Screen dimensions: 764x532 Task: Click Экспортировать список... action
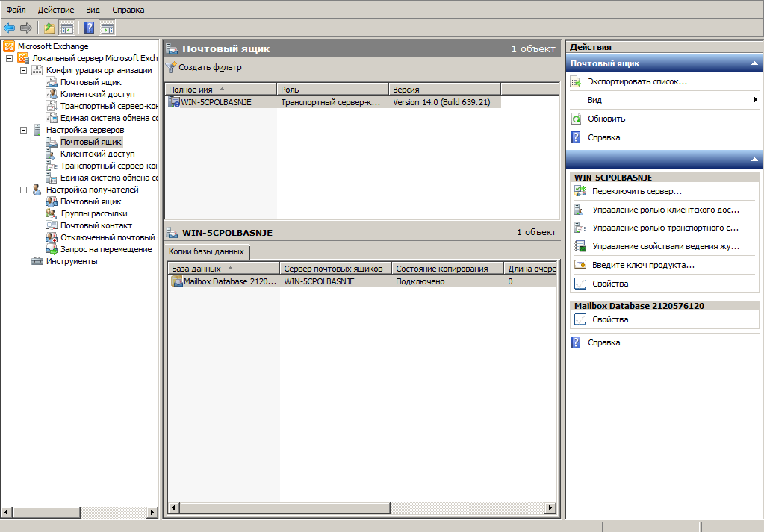coord(637,82)
